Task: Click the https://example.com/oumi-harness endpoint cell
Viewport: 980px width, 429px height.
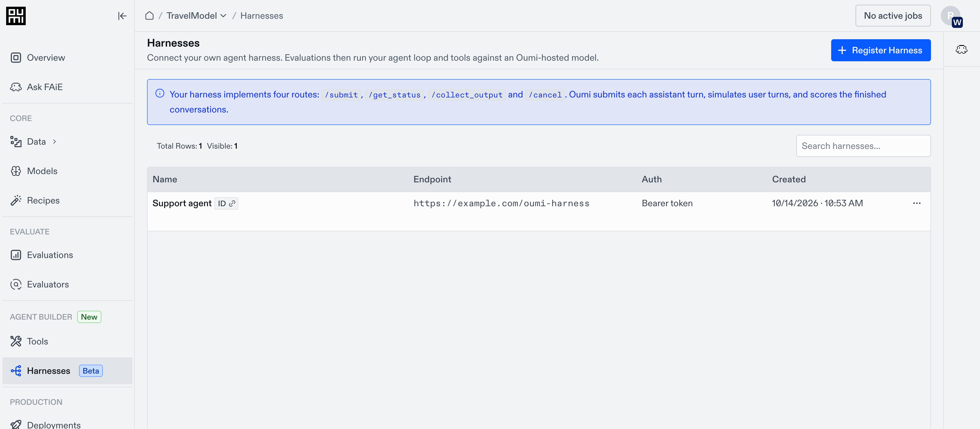Action: coord(501,204)
